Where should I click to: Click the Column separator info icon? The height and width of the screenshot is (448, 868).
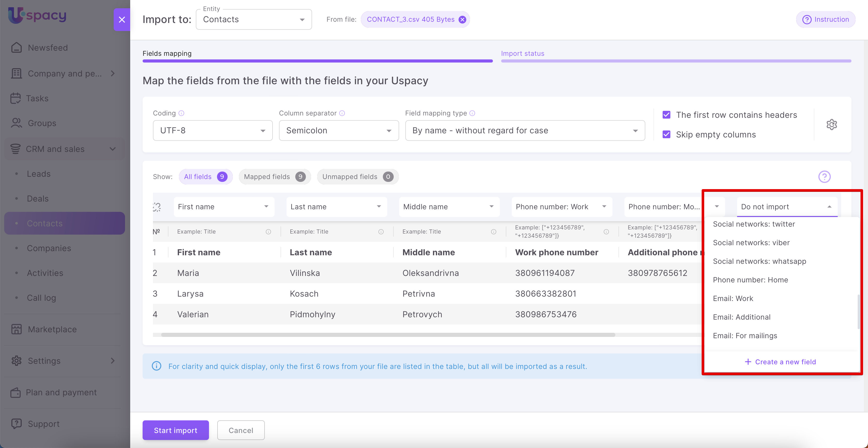[x=342, y=113]
